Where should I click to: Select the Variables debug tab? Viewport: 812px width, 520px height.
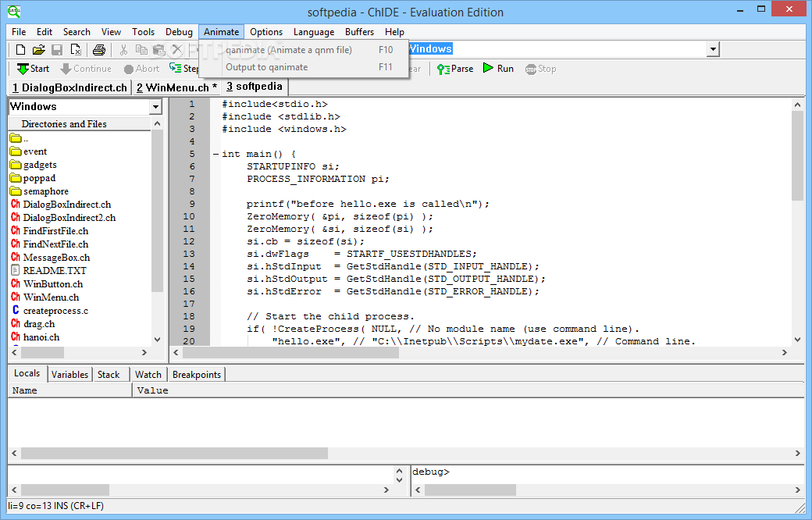click(70, 375)
